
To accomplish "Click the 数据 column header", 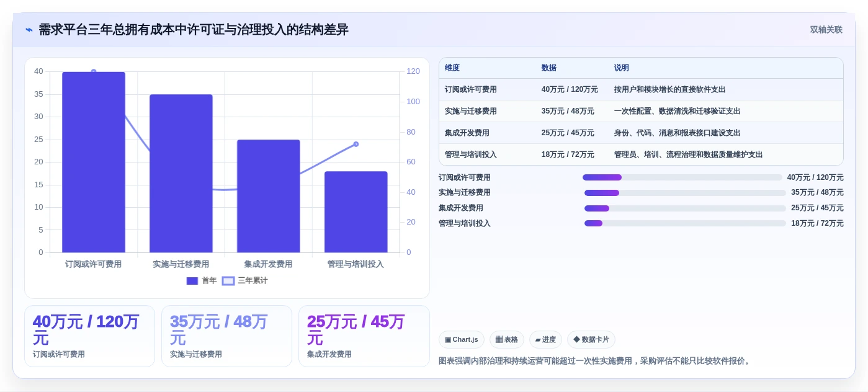I will (549, 68).
